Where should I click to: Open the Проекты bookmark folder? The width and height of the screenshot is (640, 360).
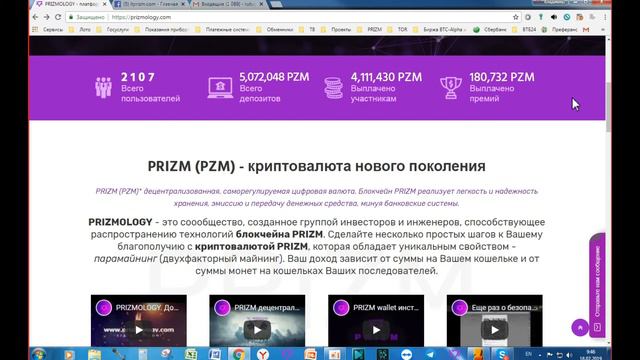click(336, 29)
